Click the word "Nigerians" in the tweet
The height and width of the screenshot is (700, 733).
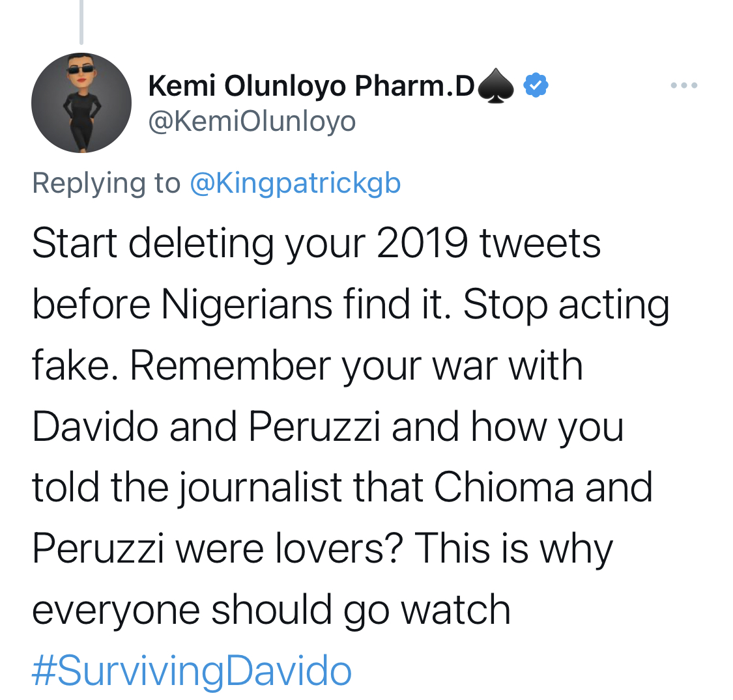point(247,305)
